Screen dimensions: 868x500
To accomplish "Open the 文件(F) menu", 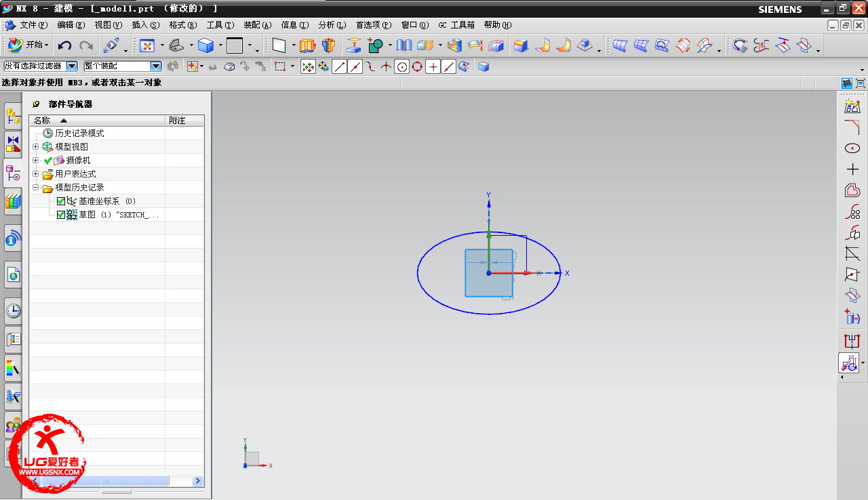I will (33, 25).
